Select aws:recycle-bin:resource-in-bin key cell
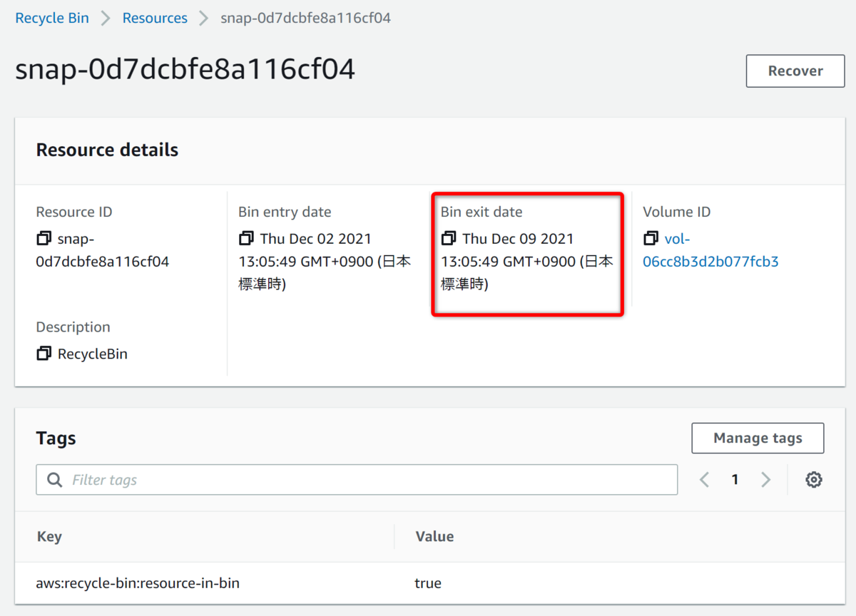Screen dimensions: 856x616 138,583
